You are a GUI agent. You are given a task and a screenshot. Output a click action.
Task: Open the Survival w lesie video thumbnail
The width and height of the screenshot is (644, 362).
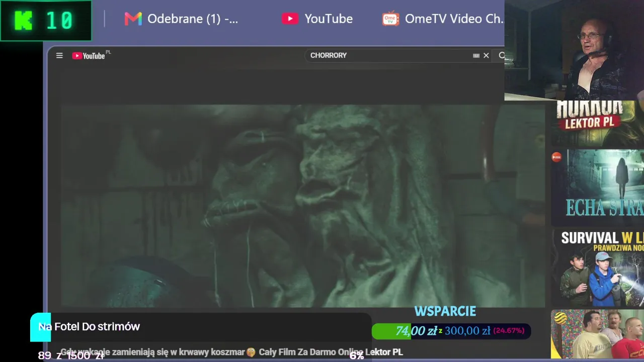click(597, 267)
